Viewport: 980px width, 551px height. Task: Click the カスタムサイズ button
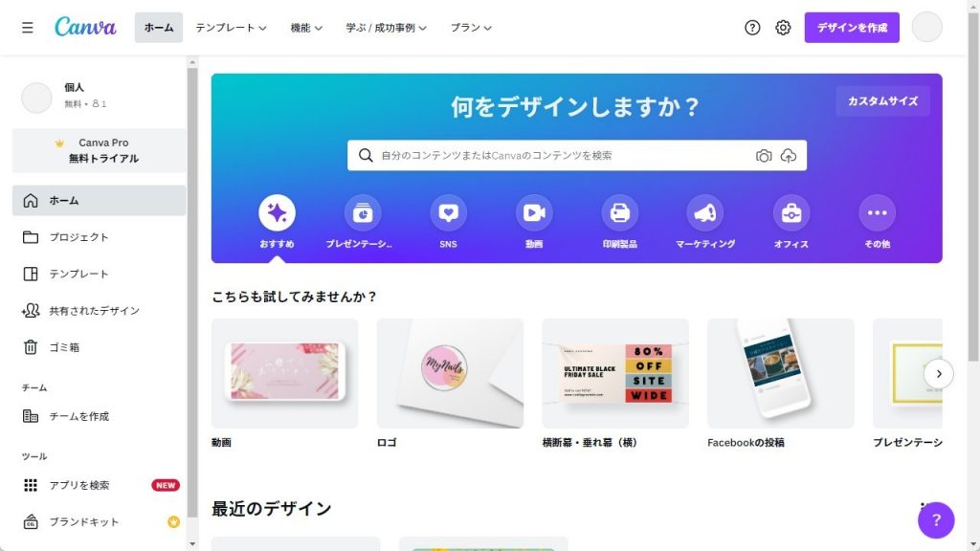pos(882,101)
